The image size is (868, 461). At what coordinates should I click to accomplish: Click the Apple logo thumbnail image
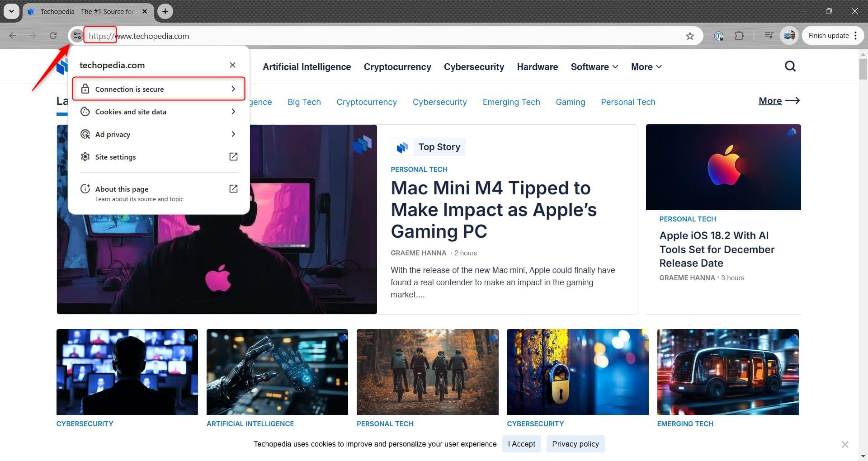pyautogui.click(x=723, y=167)
